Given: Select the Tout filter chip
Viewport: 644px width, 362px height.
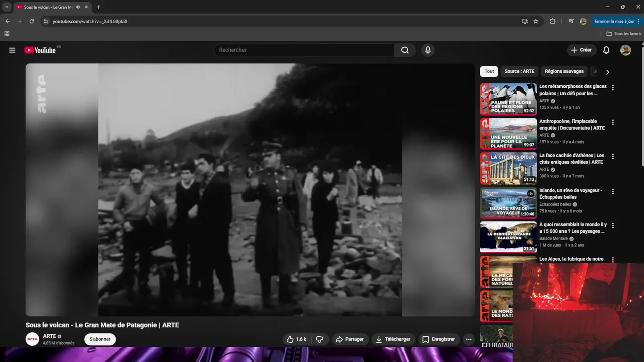Looking at the screenshot, I should coord(489,71).
